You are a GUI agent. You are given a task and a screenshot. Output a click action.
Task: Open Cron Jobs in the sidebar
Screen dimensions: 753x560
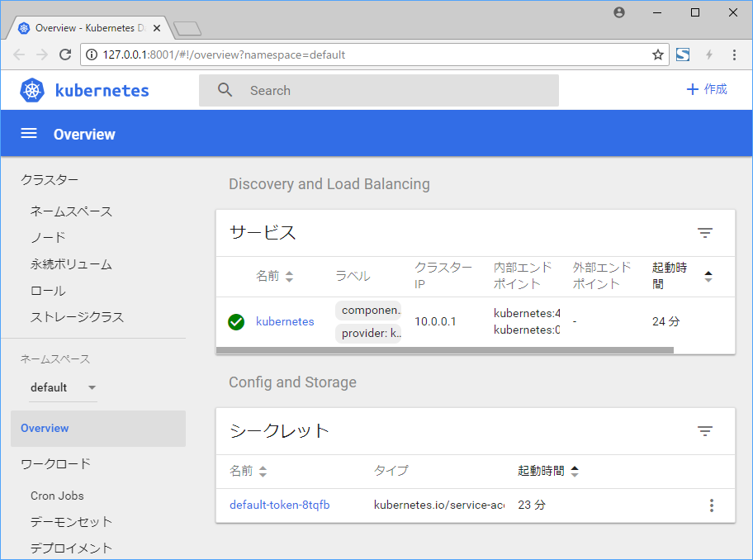coord(57,496)
